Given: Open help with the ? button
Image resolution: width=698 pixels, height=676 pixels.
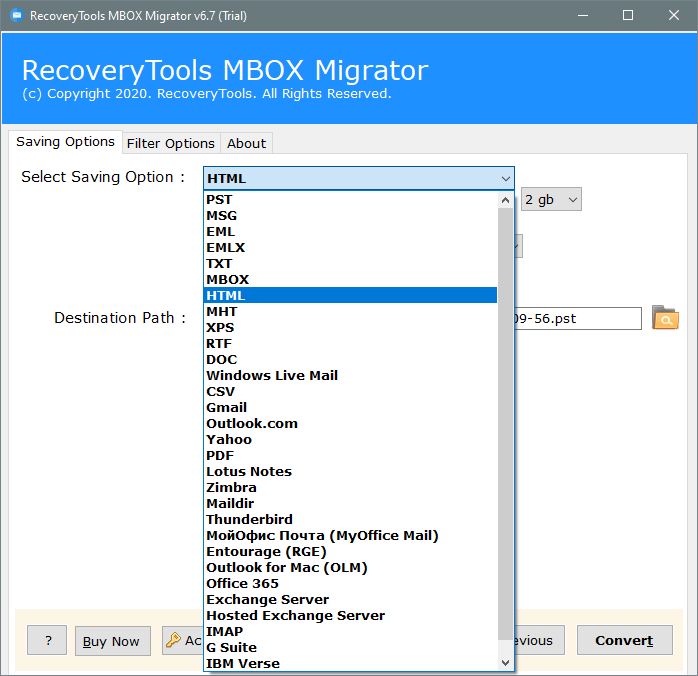Looking at the screenshot, I should pyautogui.click(x=47, y=640).
